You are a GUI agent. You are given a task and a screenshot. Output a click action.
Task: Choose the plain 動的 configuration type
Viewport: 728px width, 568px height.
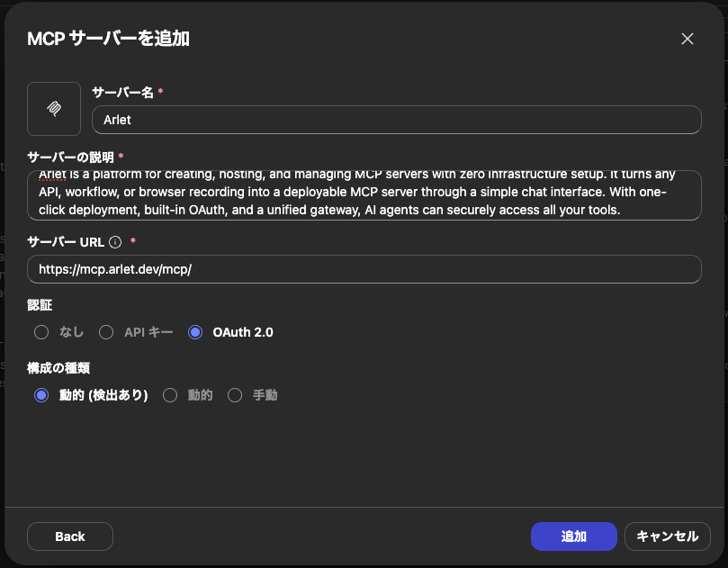pos(170,395)
